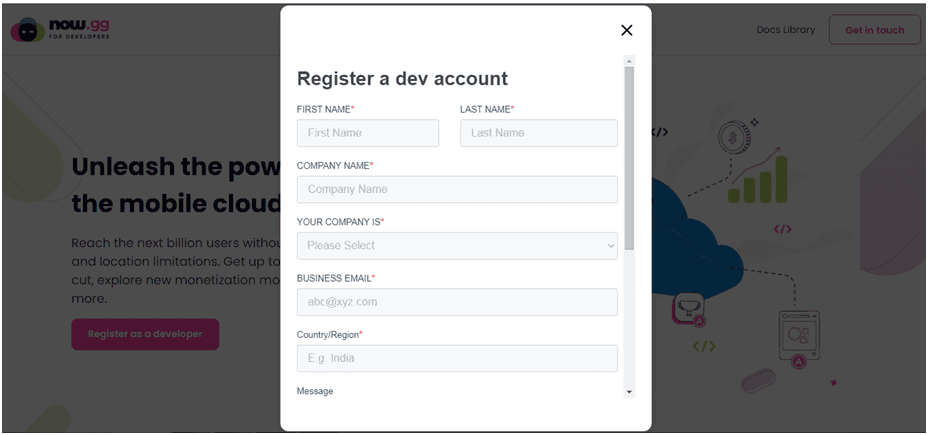Click the green code brackets icon
Screen dimensions: 928x435
704,346
